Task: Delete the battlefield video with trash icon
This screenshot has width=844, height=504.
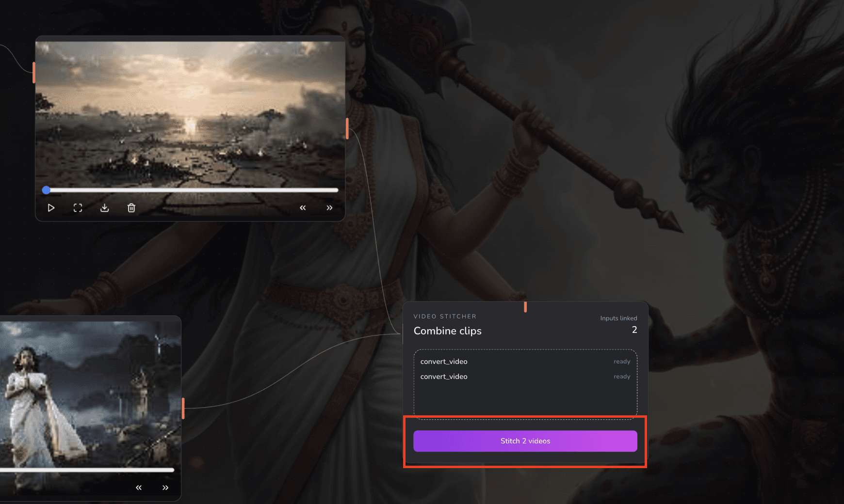Action: 131,208
